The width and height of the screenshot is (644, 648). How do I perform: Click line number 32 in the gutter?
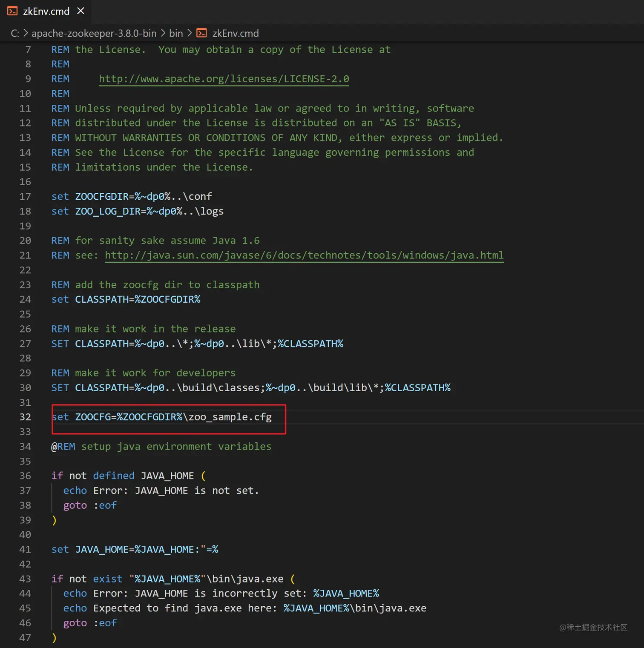click(x=25, y=417)
